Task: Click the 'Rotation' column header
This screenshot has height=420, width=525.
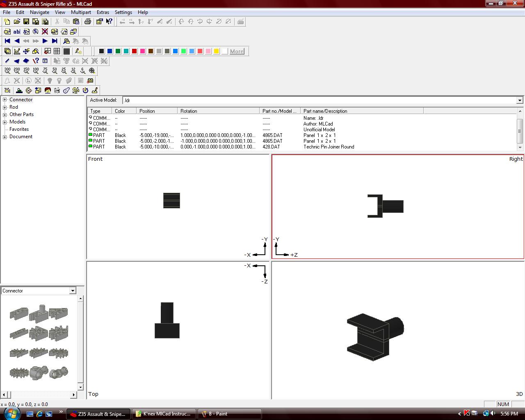Action: tap(219, 111)
